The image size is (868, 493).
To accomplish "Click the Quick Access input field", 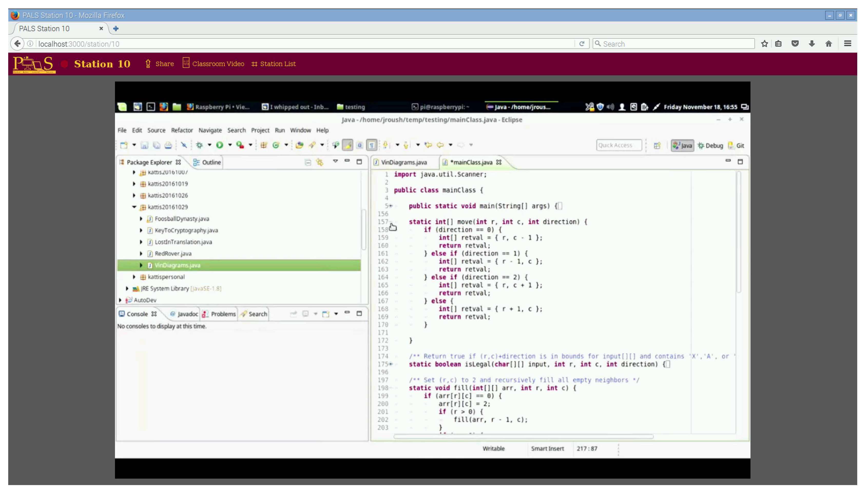I will coord(618,145).
